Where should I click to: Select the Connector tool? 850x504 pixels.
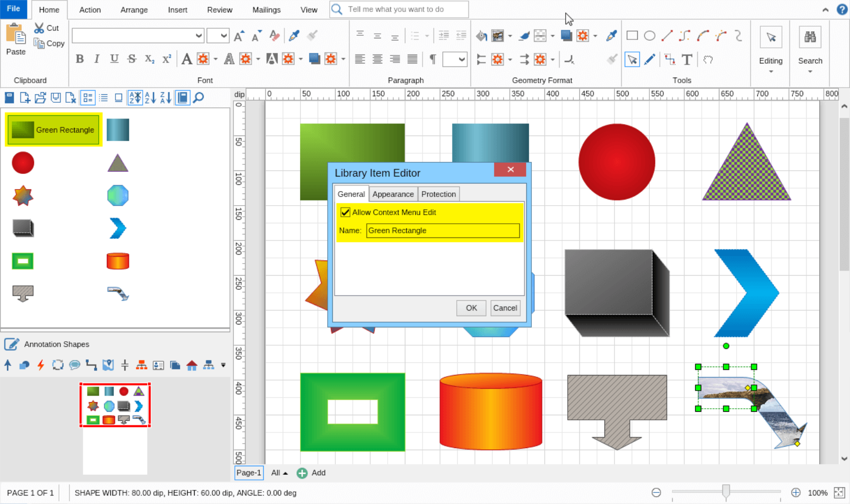coord(670,59)
